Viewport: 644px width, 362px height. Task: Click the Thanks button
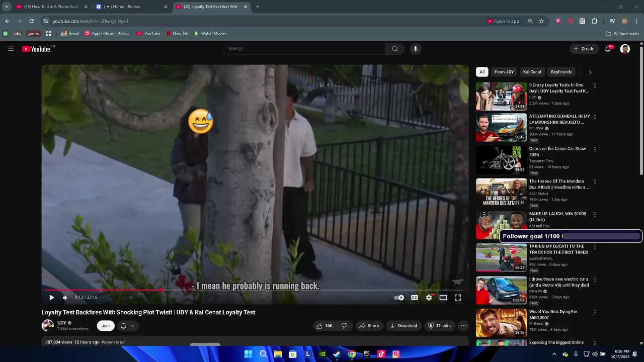(439, 326)
